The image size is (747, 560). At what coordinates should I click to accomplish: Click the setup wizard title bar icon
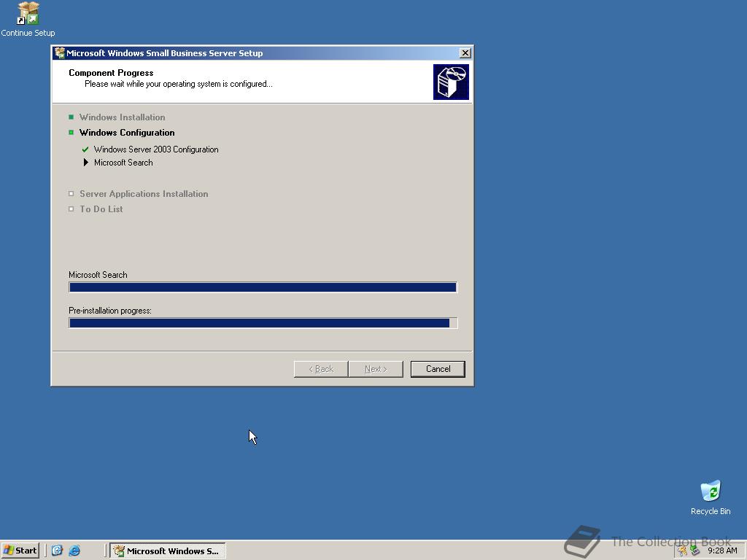[60, 52]
